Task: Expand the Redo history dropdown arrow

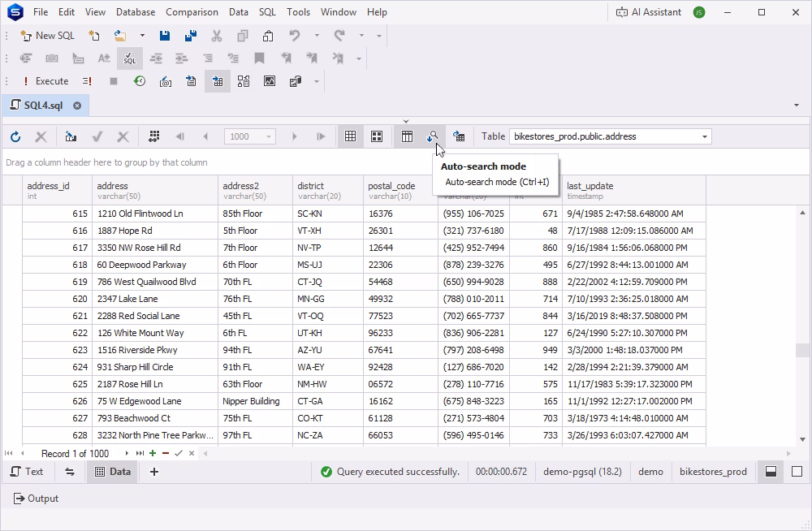Action: [361, 36]
